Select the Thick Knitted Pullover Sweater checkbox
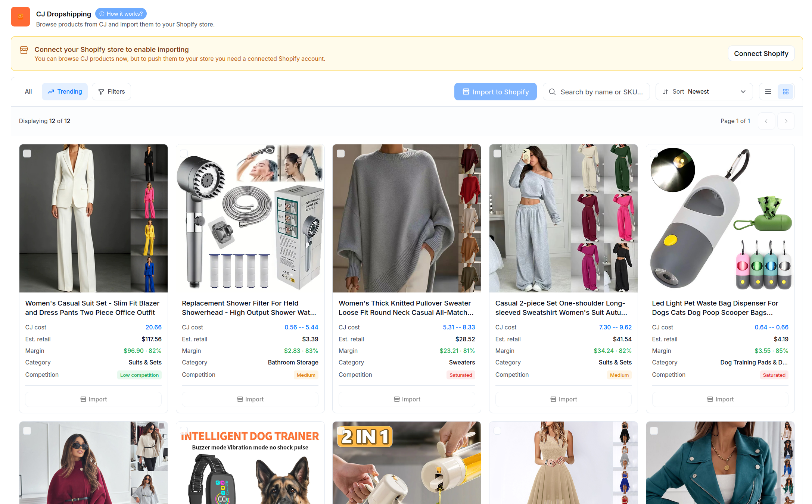 340,154
